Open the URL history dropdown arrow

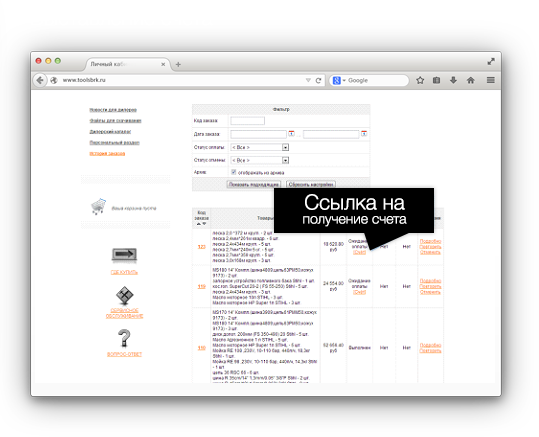[308, 80]
